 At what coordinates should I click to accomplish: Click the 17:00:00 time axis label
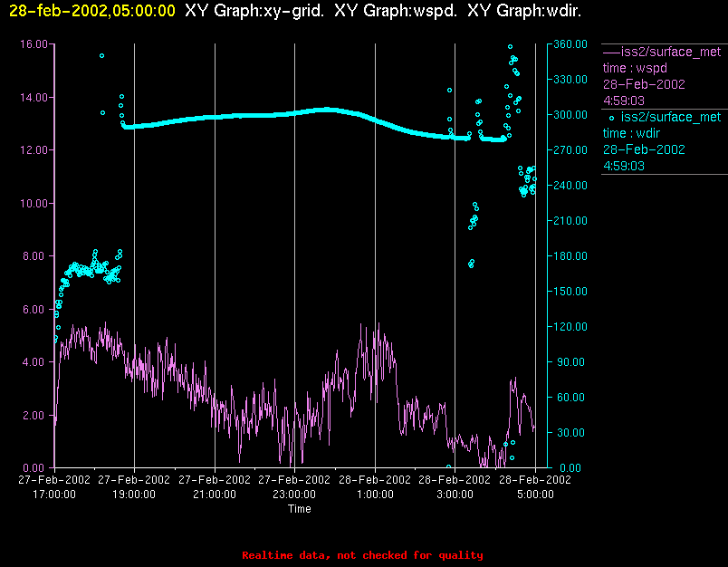pos(53,495)
